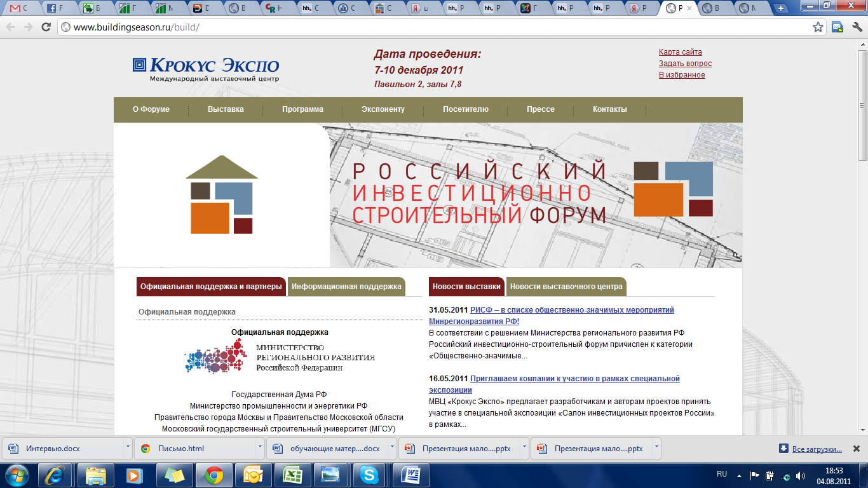Open the Windows Start menu

coord(17,475)
